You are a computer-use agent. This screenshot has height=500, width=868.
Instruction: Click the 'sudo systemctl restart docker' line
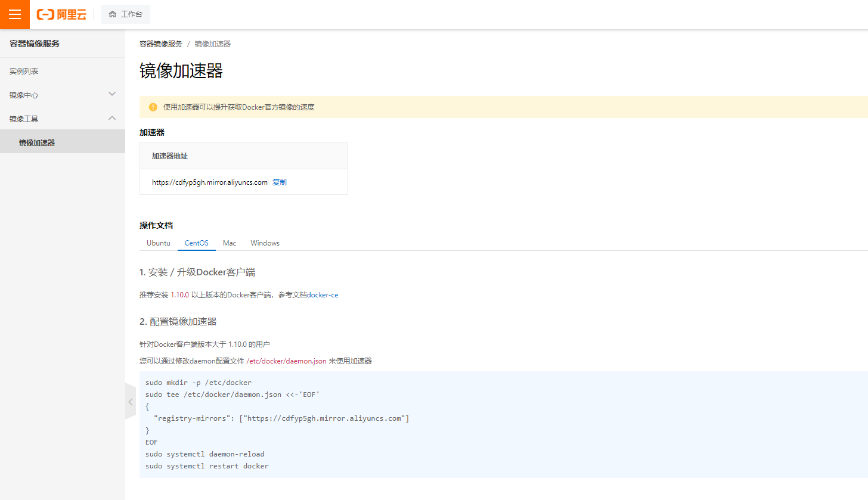click(x=207, y=466)
